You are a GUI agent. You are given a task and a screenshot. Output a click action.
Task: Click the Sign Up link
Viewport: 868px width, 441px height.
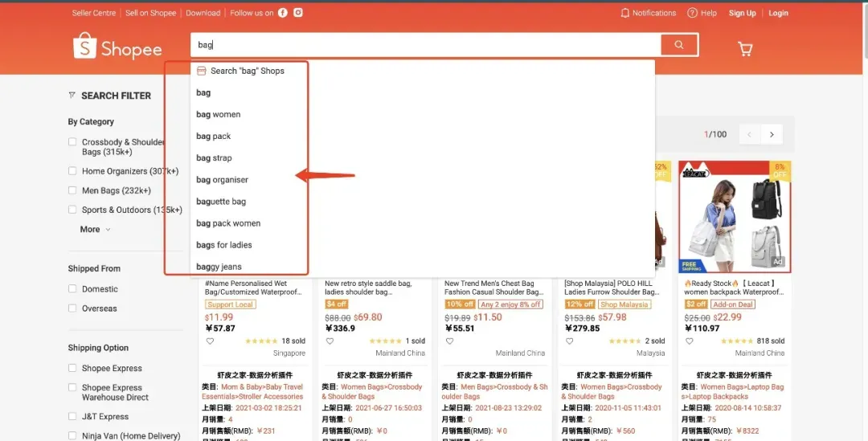(742, 13)
